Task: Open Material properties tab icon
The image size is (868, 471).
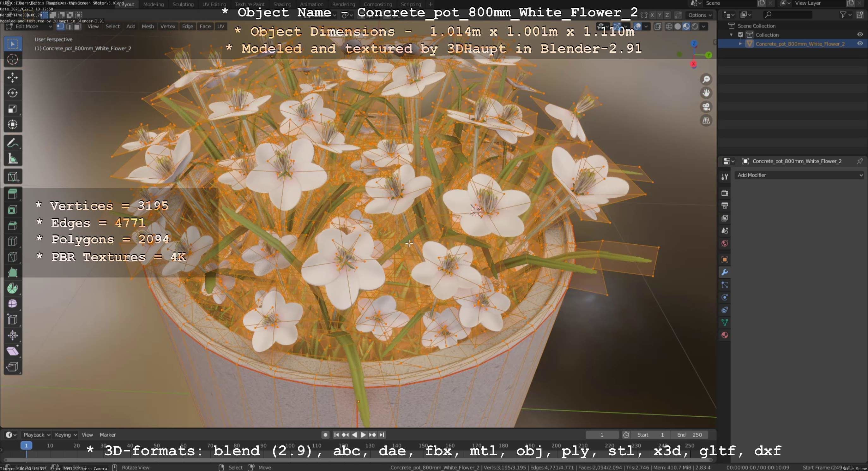Action: click(x=725, y=335)
